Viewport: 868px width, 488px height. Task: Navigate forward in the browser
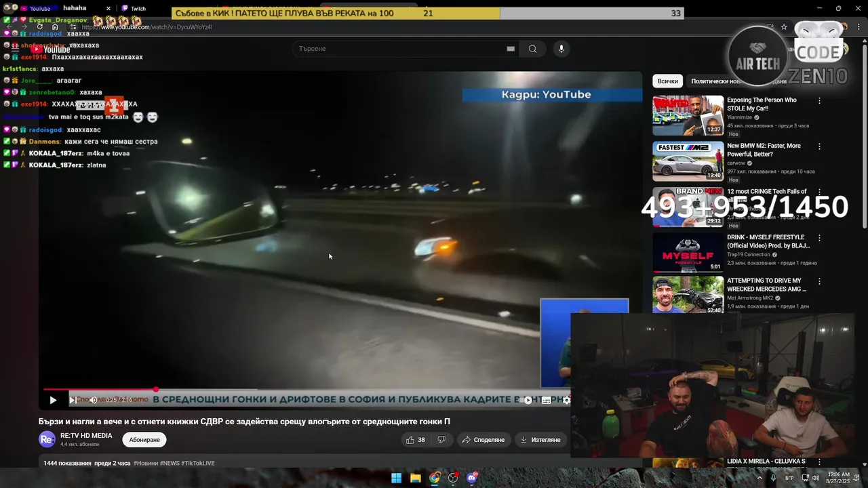tap(24, 27)
